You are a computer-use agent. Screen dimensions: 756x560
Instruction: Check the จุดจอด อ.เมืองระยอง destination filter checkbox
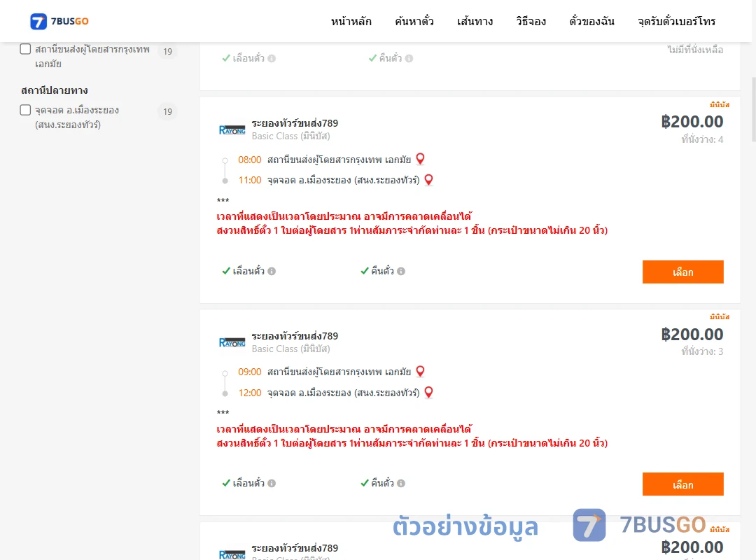click(26, 110)
